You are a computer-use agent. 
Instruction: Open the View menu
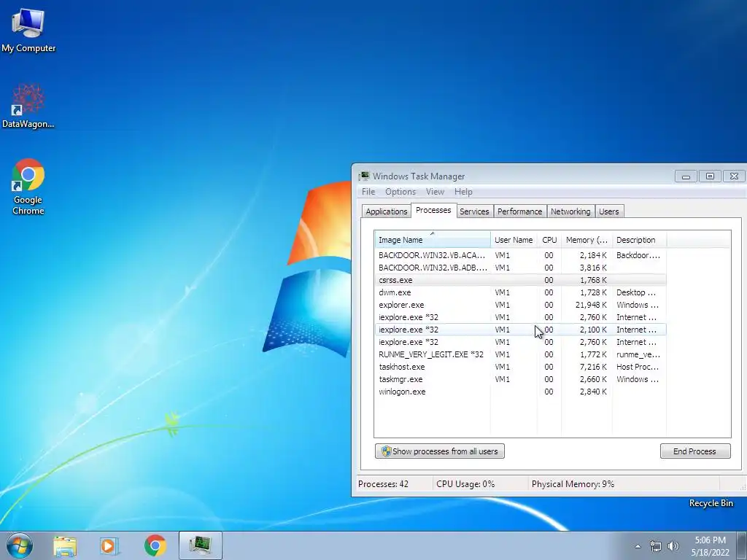coord(435,192)
